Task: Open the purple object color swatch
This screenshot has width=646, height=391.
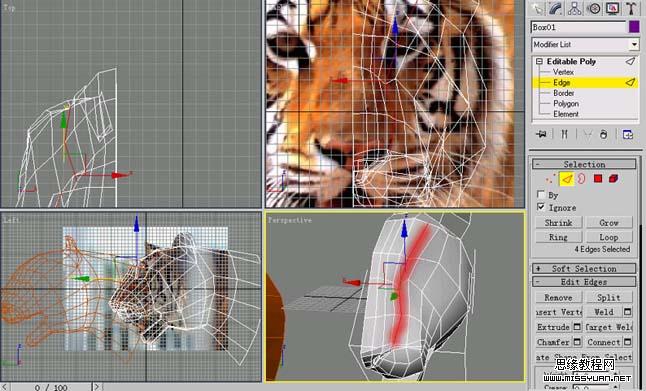Action: [634, 27]
